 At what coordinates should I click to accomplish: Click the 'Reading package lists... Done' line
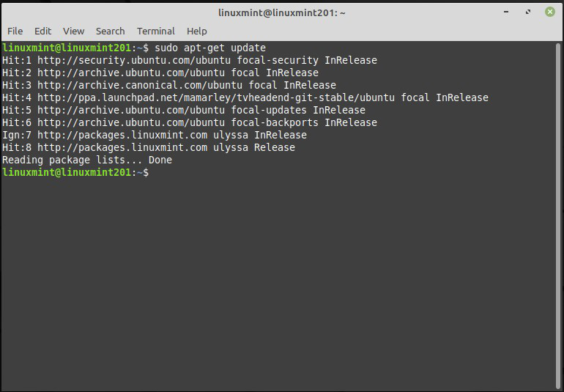86,160
